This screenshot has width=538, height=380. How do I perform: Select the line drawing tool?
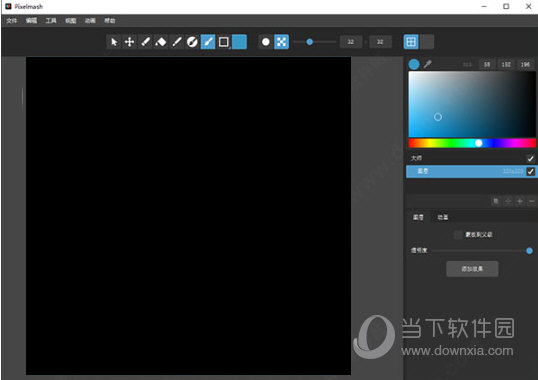pos(176,42)
